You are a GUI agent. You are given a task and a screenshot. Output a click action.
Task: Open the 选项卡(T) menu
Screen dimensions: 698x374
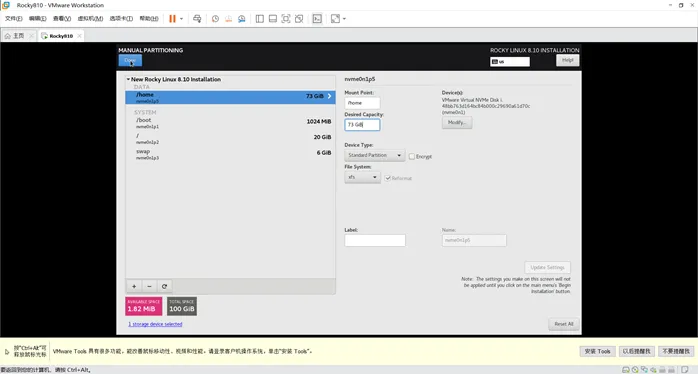[x=121, y=19]
